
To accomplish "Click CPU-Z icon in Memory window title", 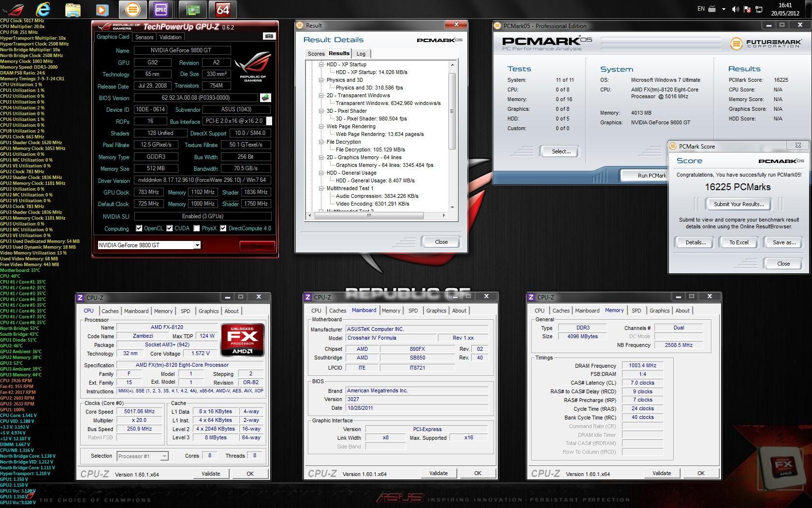I will coord(532,297).
